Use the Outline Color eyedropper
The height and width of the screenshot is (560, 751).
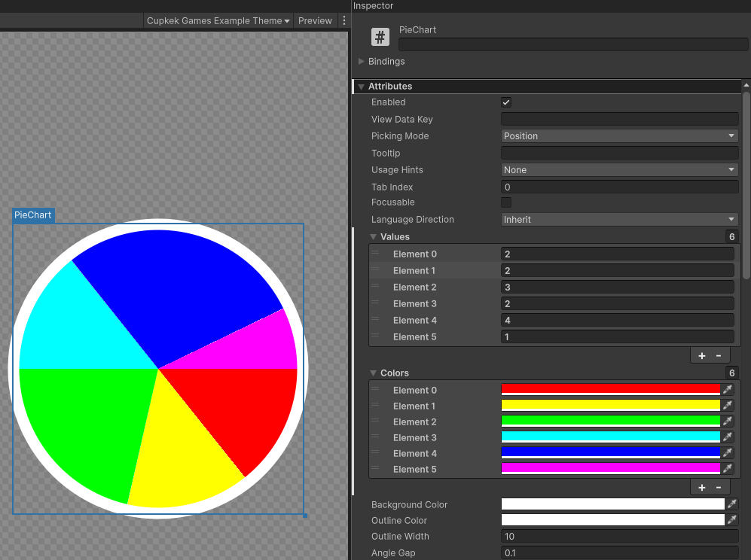pyautogui.click(x=731, y=520)
